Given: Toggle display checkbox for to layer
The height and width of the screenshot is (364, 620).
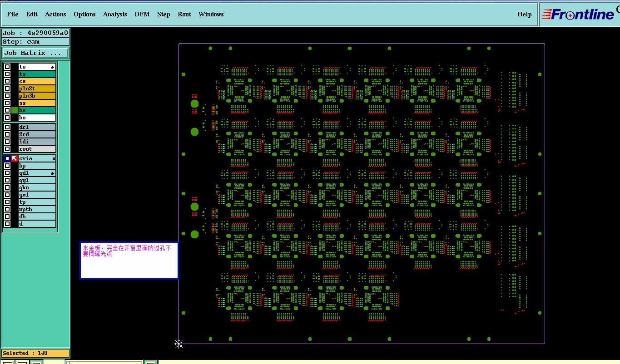Looking at the screenshot, I should coord(7,67).
